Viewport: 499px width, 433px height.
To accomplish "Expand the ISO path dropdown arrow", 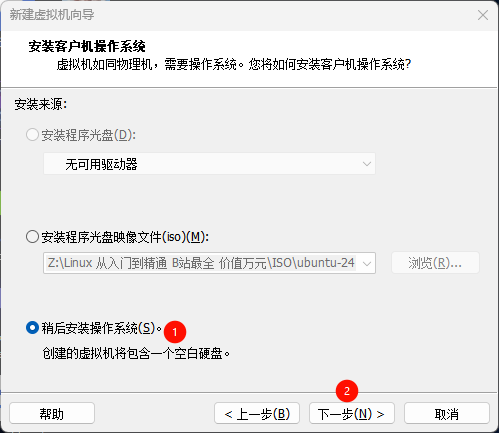I will coord(367,263).
